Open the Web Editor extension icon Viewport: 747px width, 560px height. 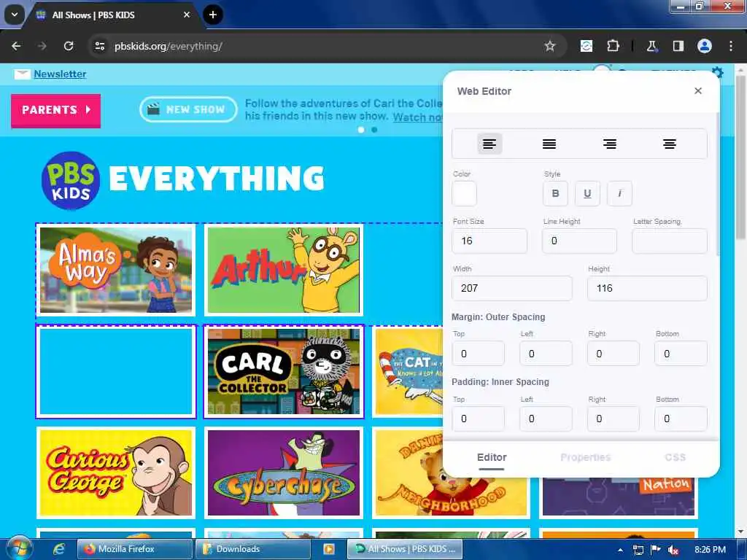pyautogui.click(x=587, y=46)
